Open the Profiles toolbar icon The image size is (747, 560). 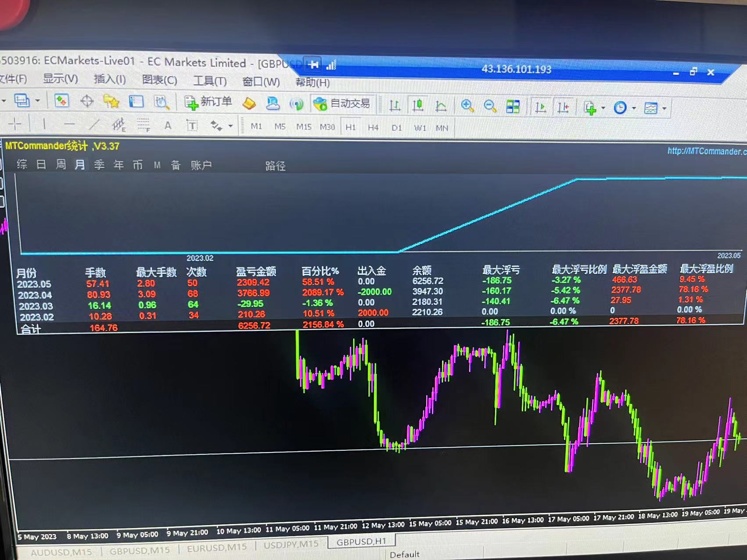tap(22, 101)
